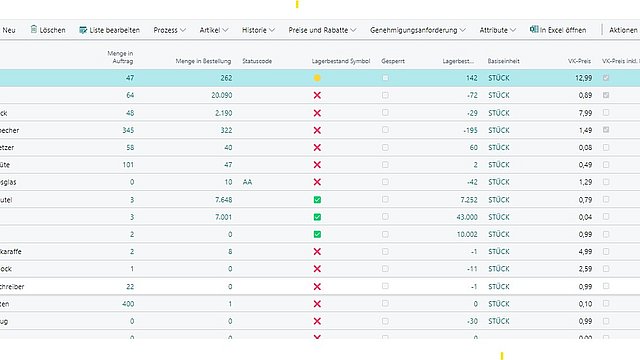Click red X symbol in row with 20.090
The height and width of the screenshot is (360, 640).
317,95
